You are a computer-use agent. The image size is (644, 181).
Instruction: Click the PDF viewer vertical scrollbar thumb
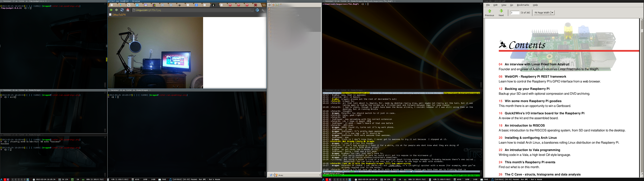pos(642,31)
